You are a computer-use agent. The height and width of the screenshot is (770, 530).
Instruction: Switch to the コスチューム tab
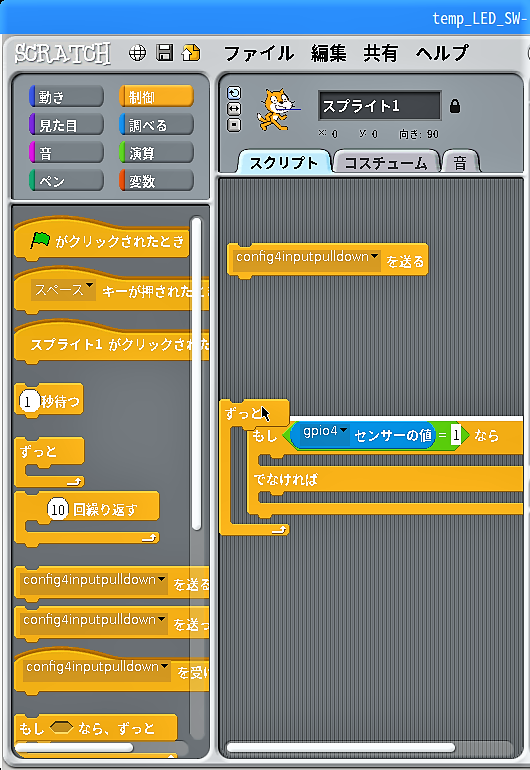tap(386, 163)
